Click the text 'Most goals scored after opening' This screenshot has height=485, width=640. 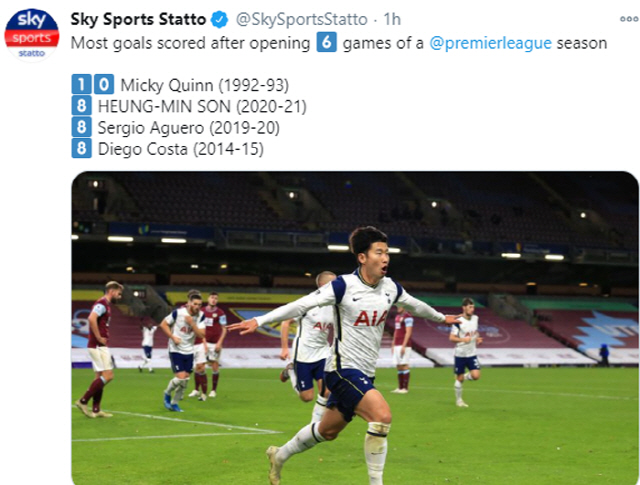[x=190, y=43]
